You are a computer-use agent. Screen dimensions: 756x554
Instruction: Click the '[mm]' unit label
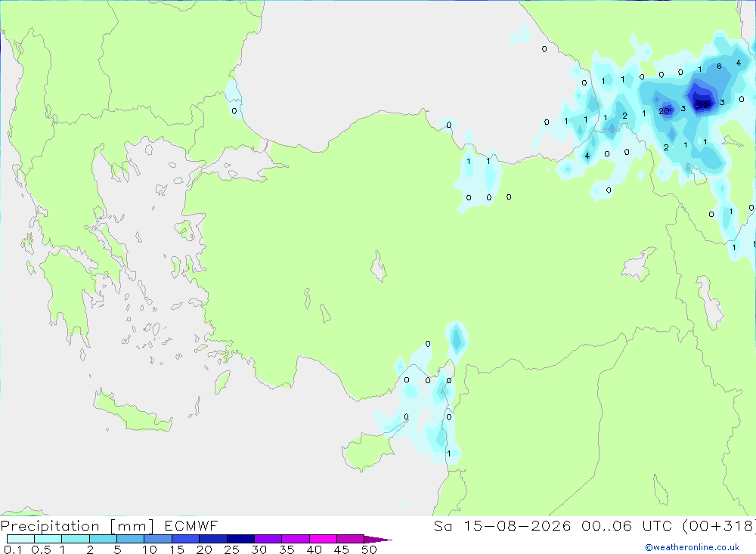click(132, 526)
